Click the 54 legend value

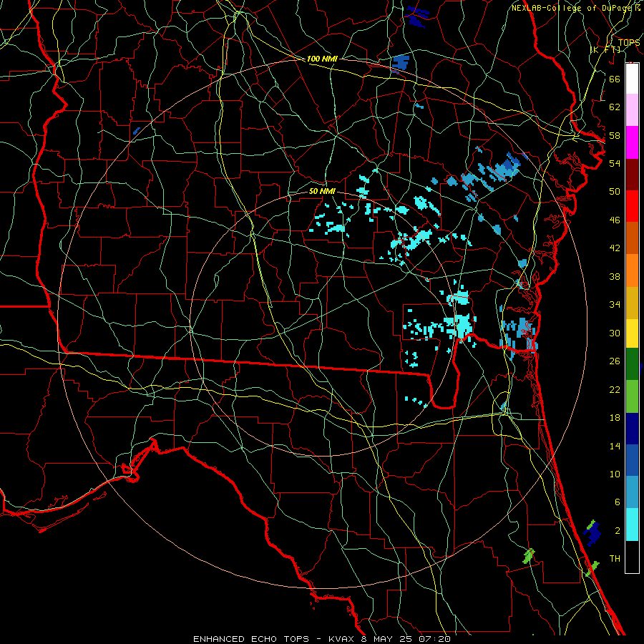[x=615, y=163]
